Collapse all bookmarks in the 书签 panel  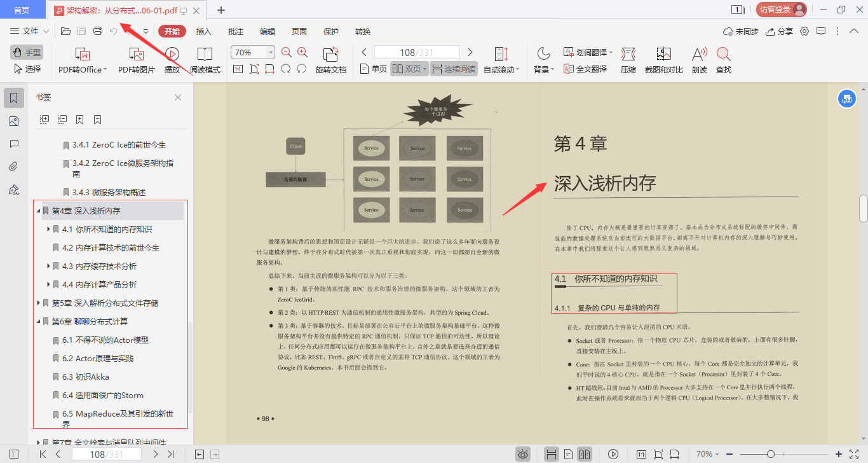click(62, 120)
